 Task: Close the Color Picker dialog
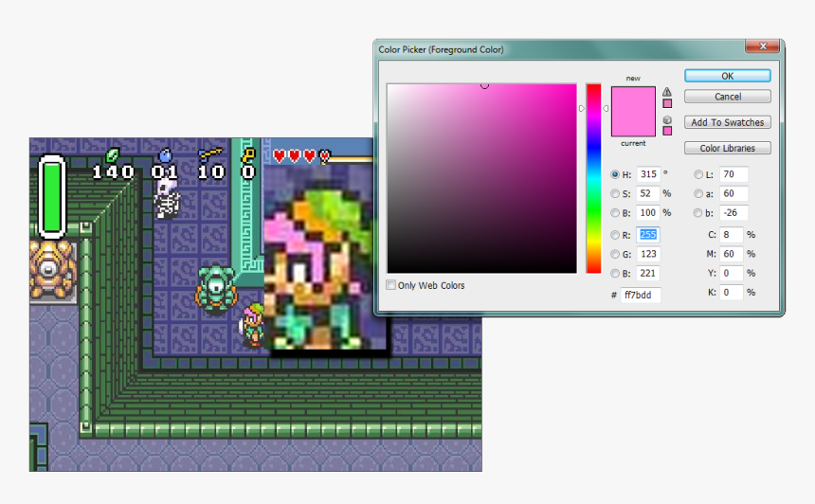coord(763,46)
